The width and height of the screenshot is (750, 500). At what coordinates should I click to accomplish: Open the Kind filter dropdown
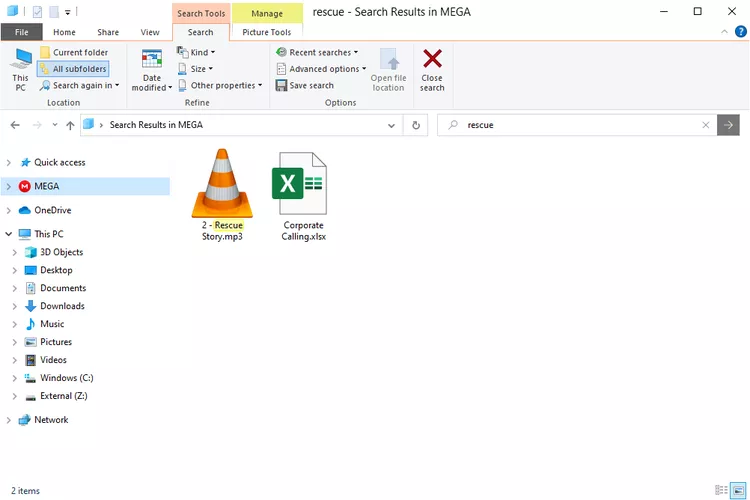coord(196,52)
